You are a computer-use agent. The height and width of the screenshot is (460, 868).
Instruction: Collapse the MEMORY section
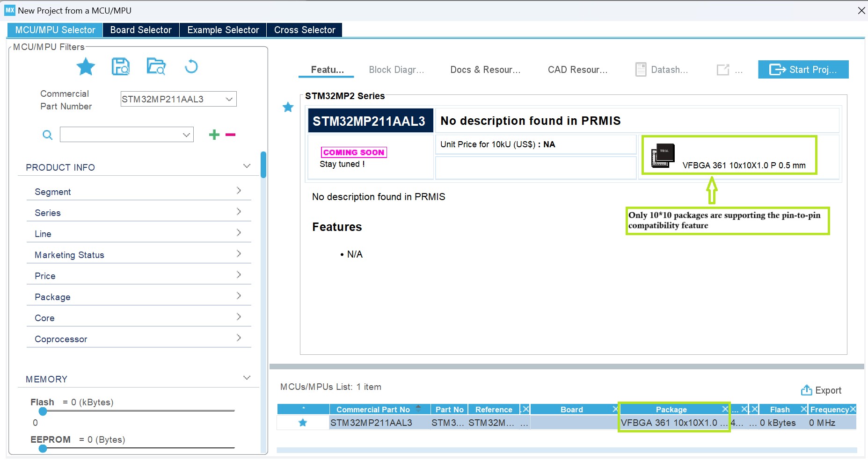247,378
